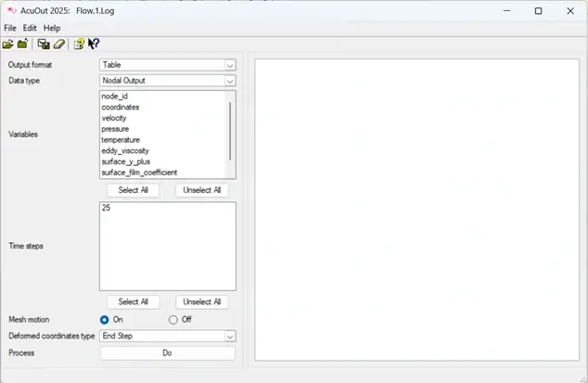
Task: Open the Deformed coordinates type dropdown
Action: click(x=168, y=336)
